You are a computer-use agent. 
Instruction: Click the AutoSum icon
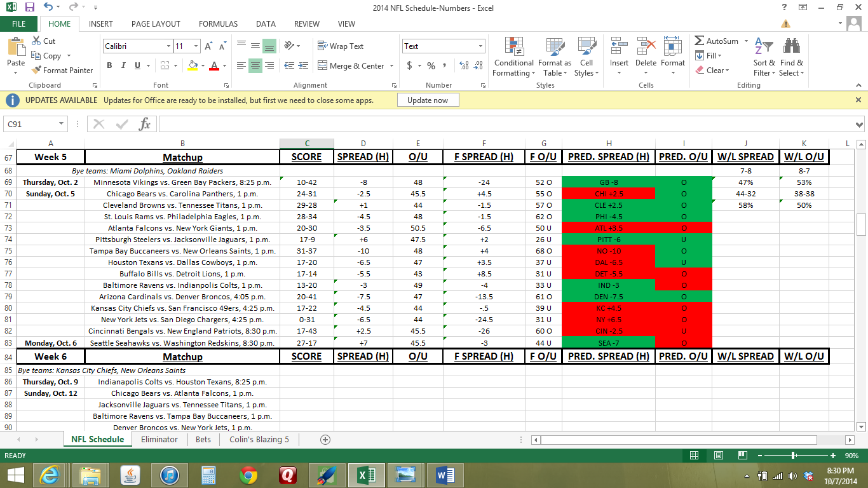700,41
